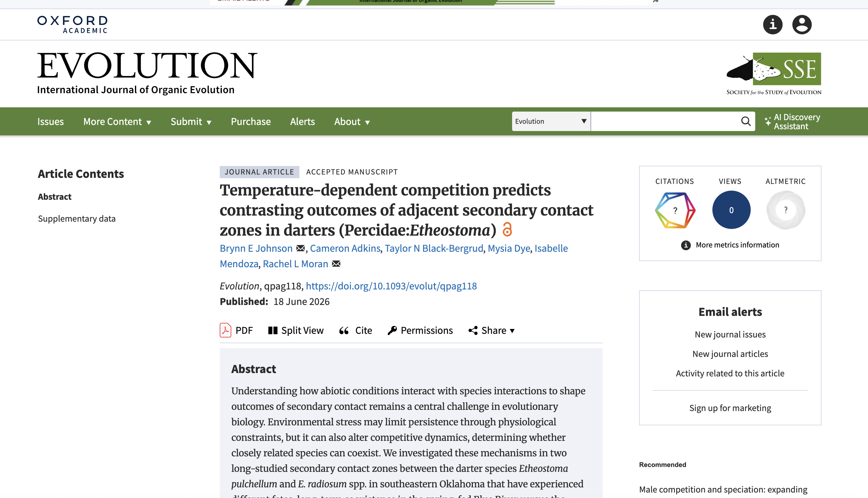This screenshot has width=868, height=498.
Task: Click envelope icon beside Brynn E Johnson
Action: click(x=301, y=248)
